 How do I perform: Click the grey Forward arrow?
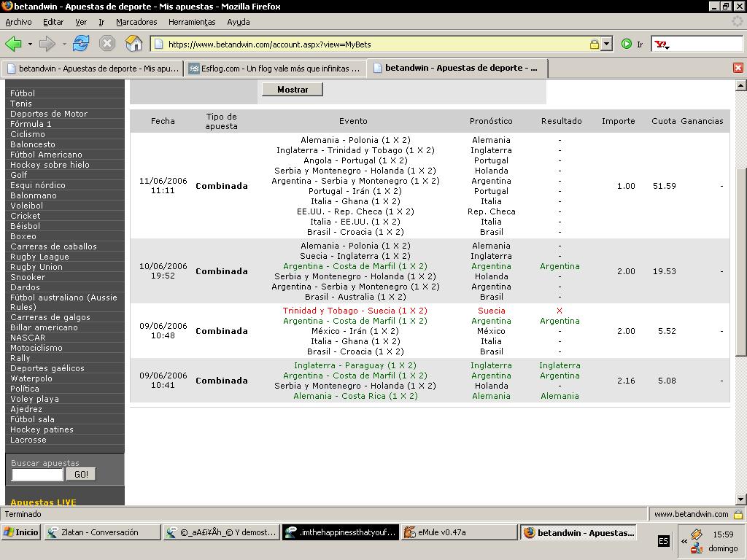pos(47,44)
